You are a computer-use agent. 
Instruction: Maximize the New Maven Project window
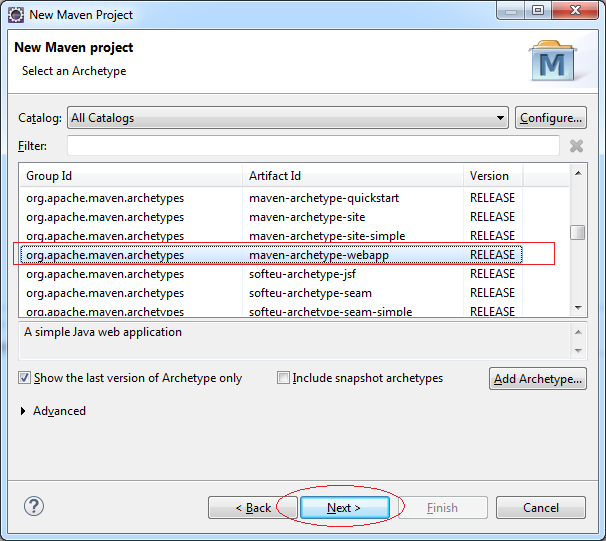point(538,10)
